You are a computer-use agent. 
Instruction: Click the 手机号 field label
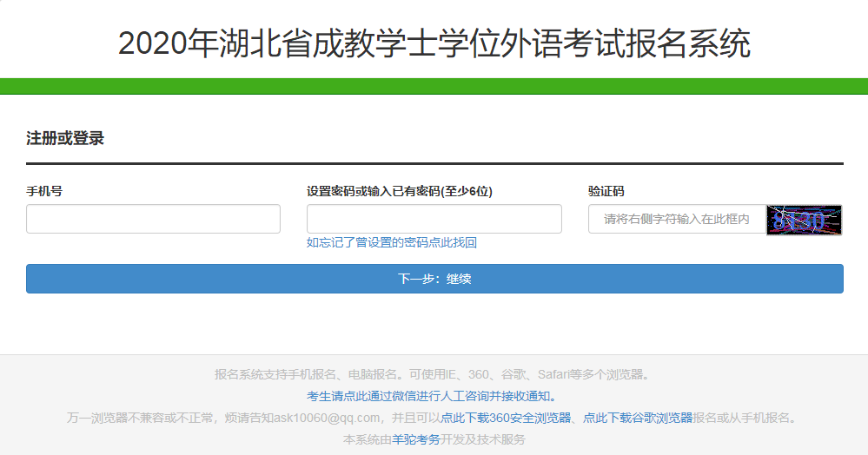coord(44,191)
